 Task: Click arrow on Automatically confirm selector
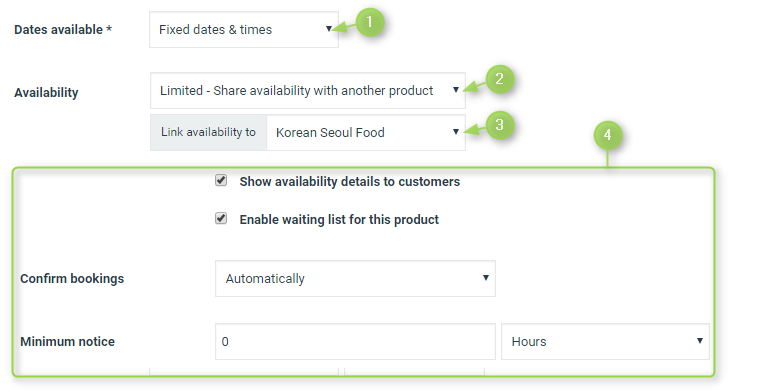(x=485, y=278)
